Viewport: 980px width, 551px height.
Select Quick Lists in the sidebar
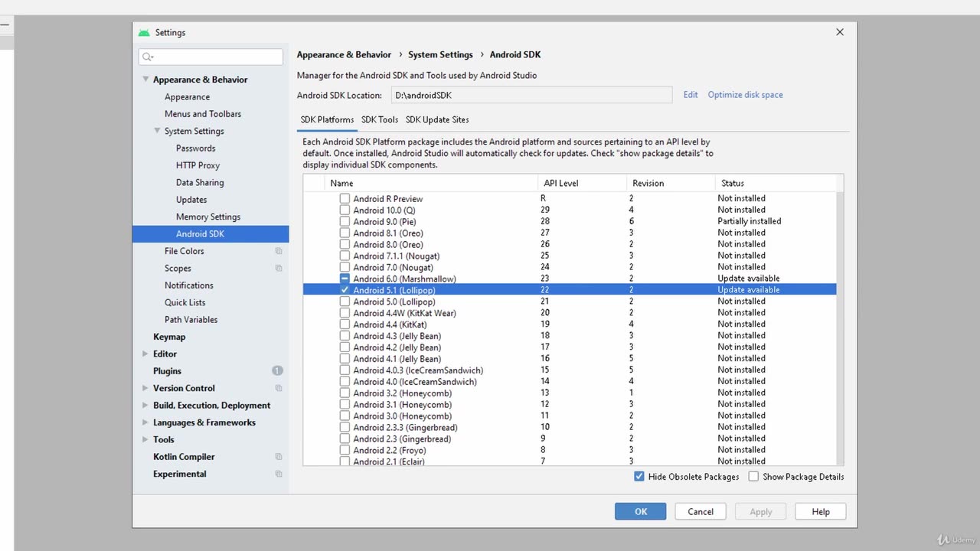point(185,302)
